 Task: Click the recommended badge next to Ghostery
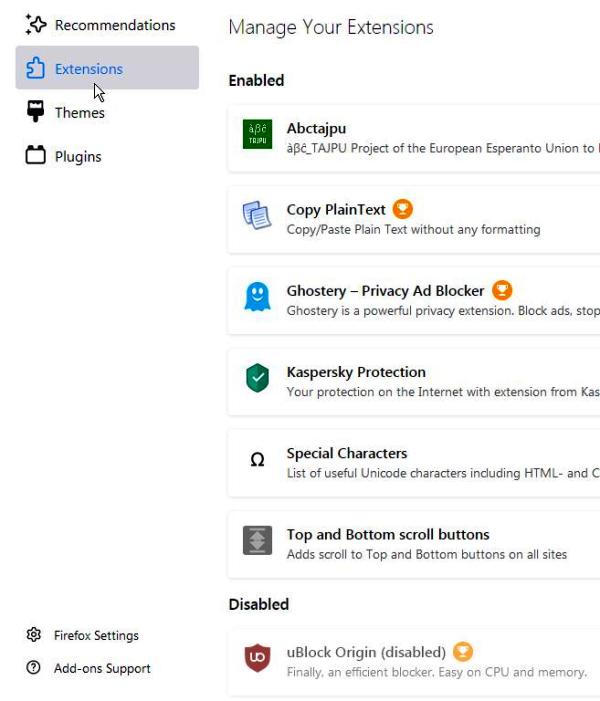[x=502, y=290]
